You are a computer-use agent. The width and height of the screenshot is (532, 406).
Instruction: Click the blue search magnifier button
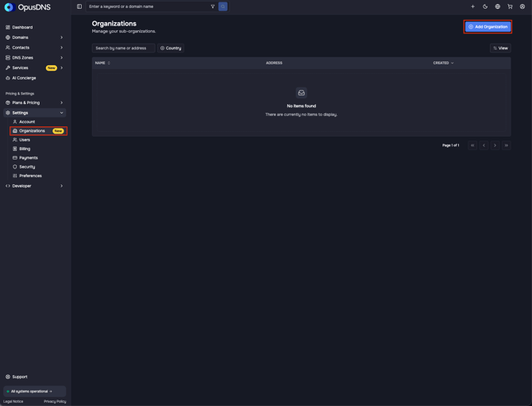click(x=223, y=6)
